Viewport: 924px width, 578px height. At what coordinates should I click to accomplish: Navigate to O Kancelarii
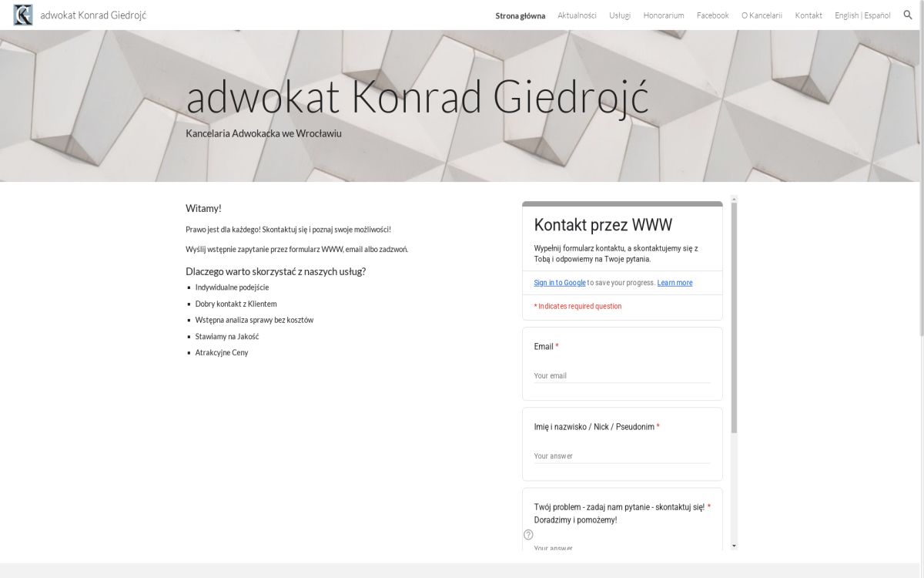pyautogui.click(x=762, y=15)
